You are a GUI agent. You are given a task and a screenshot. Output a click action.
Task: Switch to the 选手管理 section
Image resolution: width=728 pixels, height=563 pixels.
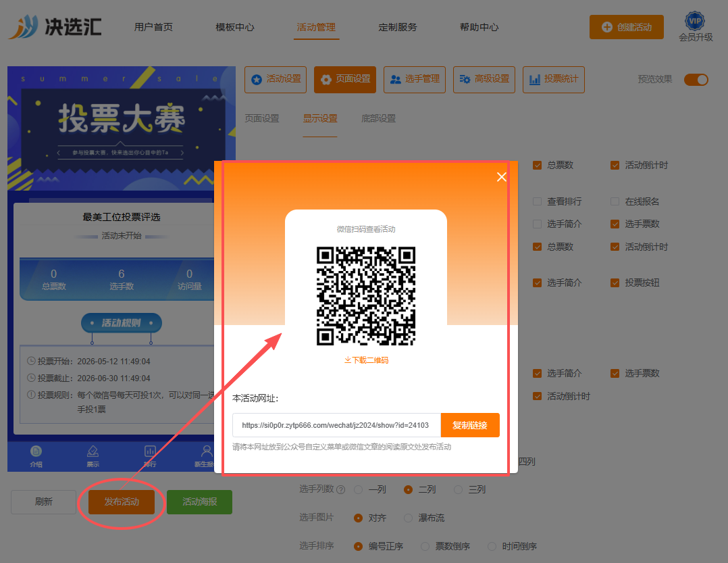[415, 80]
